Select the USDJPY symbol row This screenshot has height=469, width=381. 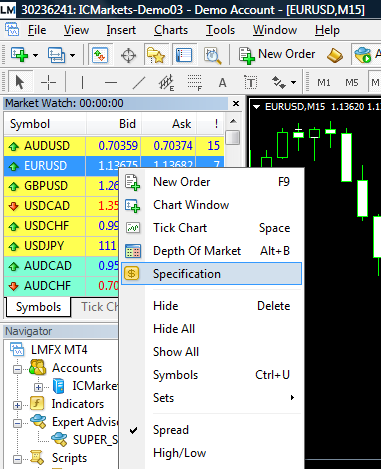(x=61, y=246)
